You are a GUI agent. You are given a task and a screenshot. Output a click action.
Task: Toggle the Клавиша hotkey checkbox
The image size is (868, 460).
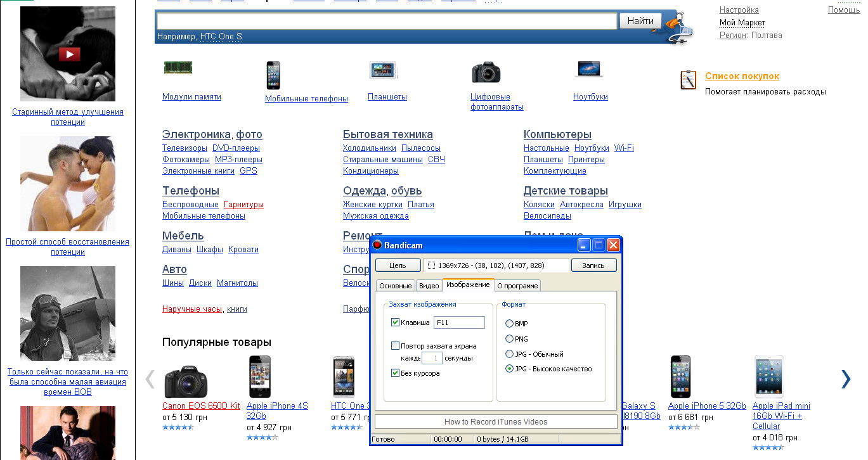tap(396, 323)
